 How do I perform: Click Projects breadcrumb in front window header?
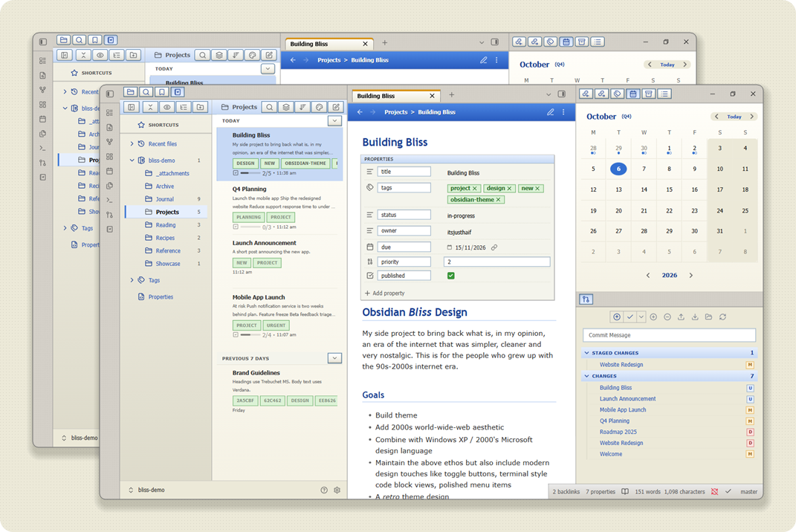coord(395,112)
